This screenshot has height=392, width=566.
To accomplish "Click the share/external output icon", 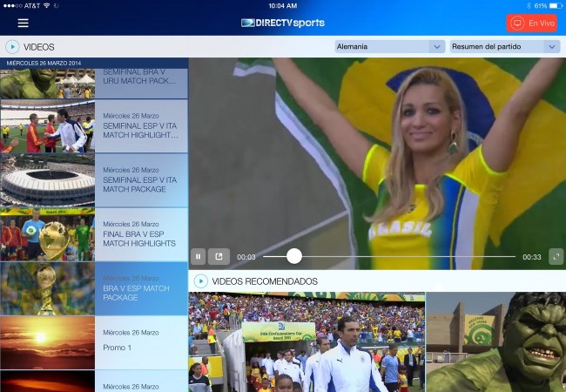I will pos(219,257).
